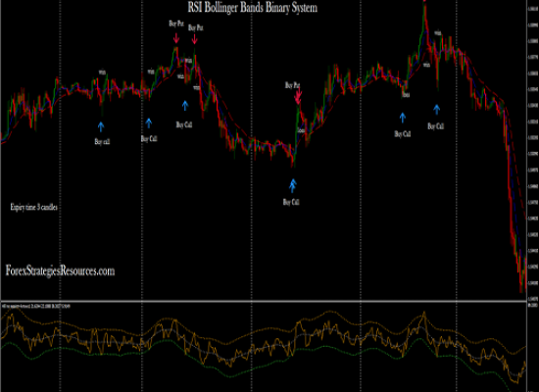Click the 'Buy Call' text under the trough arrow
The image size is (539, 392).
(x=291, y=202)
